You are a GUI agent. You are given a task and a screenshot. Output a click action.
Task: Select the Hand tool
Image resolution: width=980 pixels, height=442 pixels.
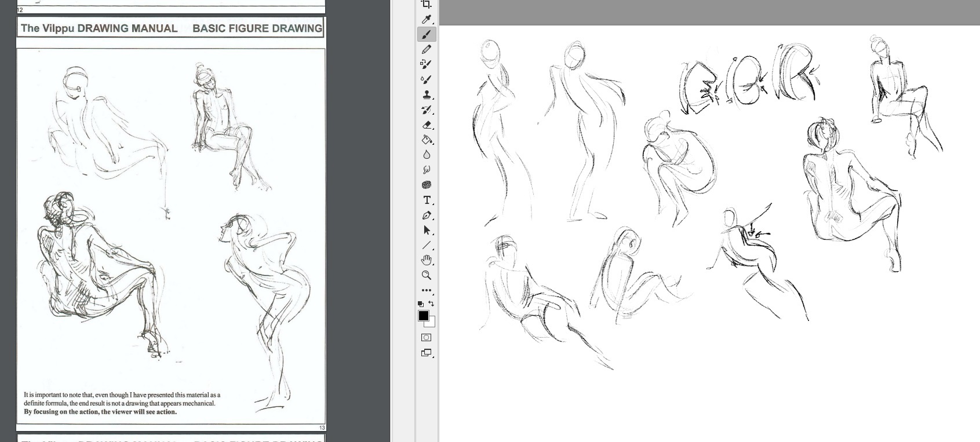pos(426,260)
